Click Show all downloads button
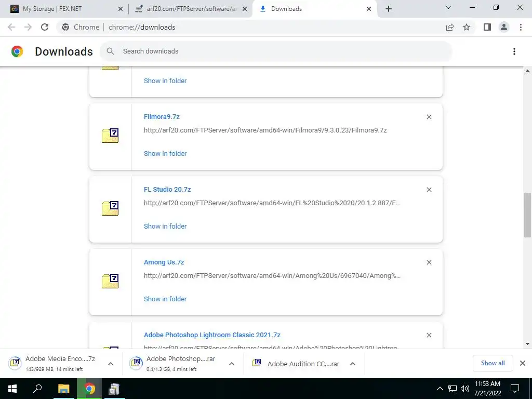 click(x=493, y=363)
